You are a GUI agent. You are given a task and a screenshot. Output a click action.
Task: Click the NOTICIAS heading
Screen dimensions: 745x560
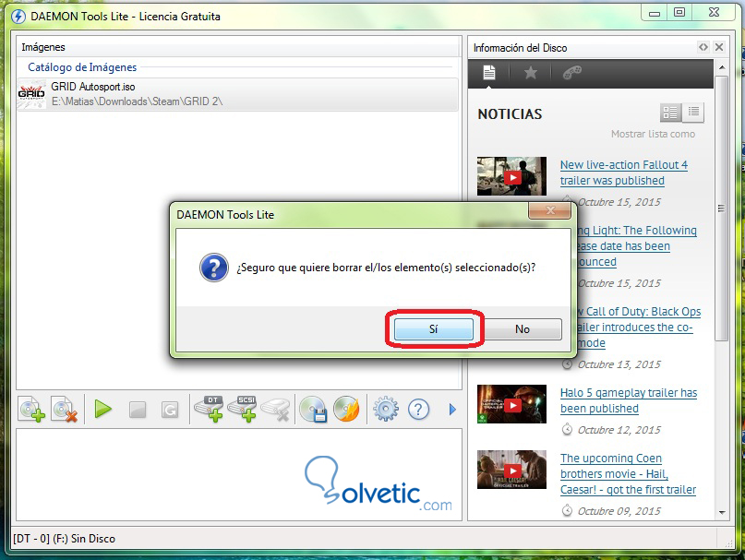pyautogui.click(x=510, y=114)
